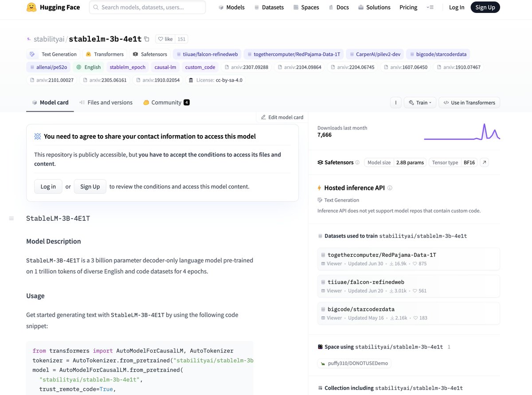Open Datasets in the navigation bar
532x395 pixels.
click(269, 7)
